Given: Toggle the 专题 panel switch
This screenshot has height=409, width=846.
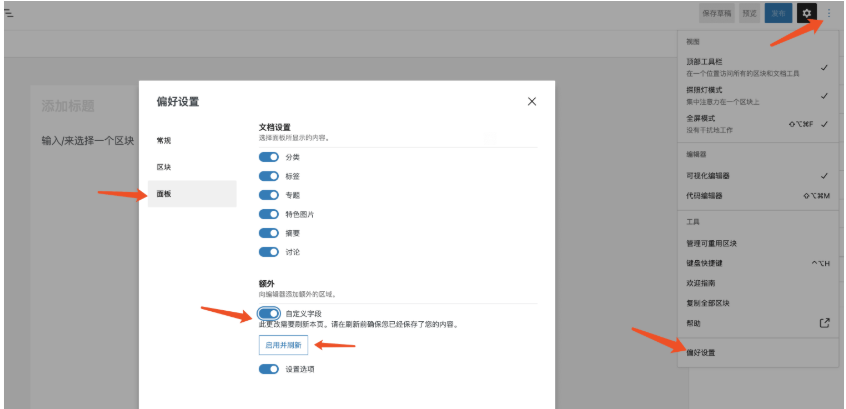Looking at the screenshot, I should point(269,195).
